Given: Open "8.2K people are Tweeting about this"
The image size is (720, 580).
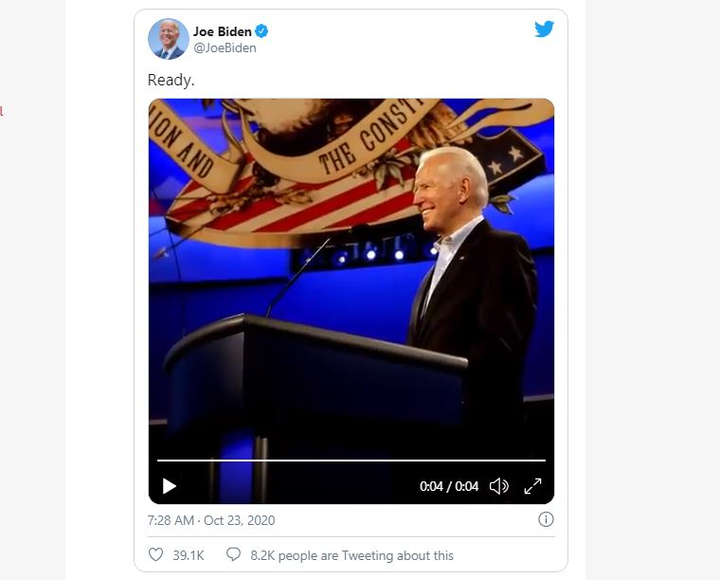Looking at the screenshot, I should [x=352, y=555].
